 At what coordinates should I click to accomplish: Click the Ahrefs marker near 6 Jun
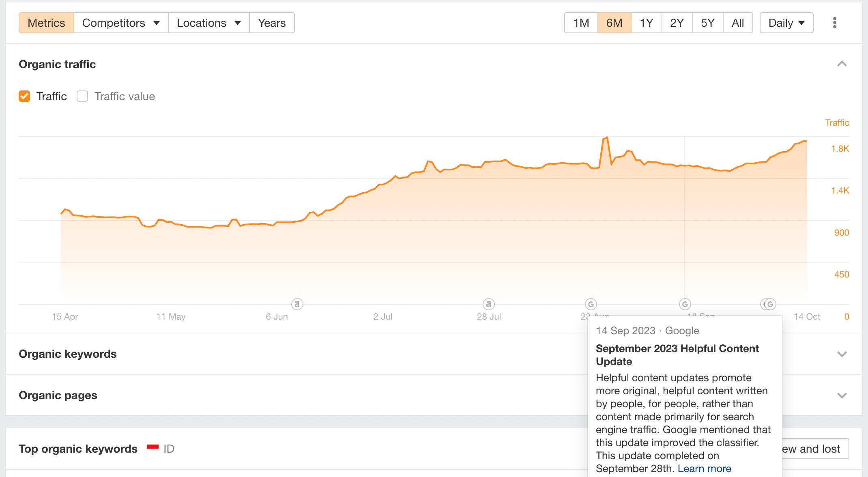(x=297, y=304)
